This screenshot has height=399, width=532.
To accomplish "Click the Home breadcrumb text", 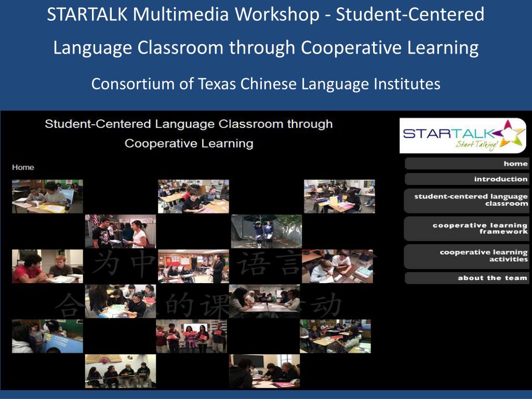I will 23,167.
